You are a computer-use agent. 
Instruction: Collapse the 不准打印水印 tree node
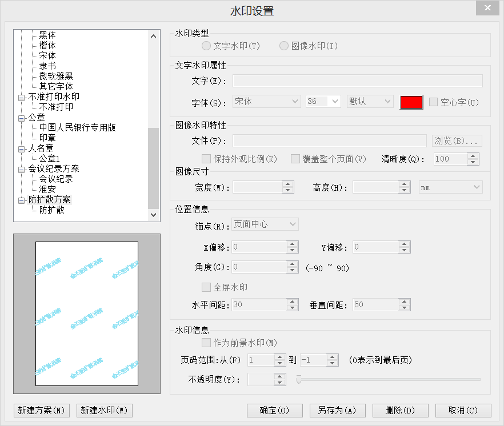[x=21, y=97]
